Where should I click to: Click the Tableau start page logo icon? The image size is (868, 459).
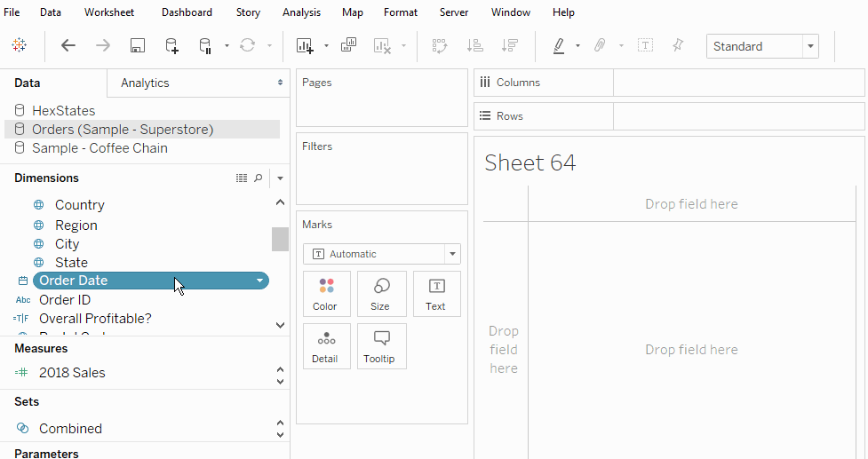[x=19, y=45]
